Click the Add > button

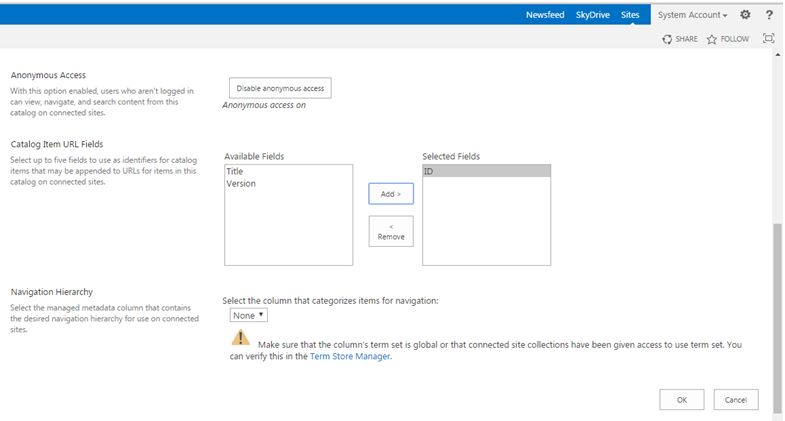(391, 193)
